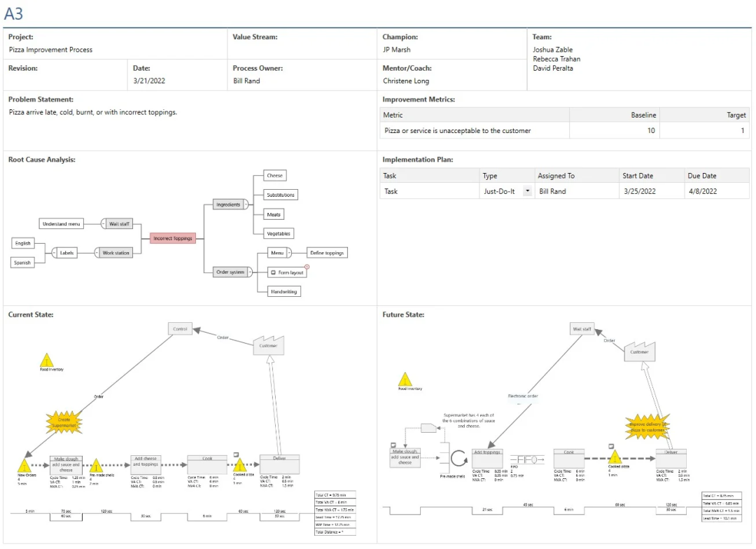Click the Pizza Improvement Process project field
This screenshot has width=756, height=549.
point(51,50)
